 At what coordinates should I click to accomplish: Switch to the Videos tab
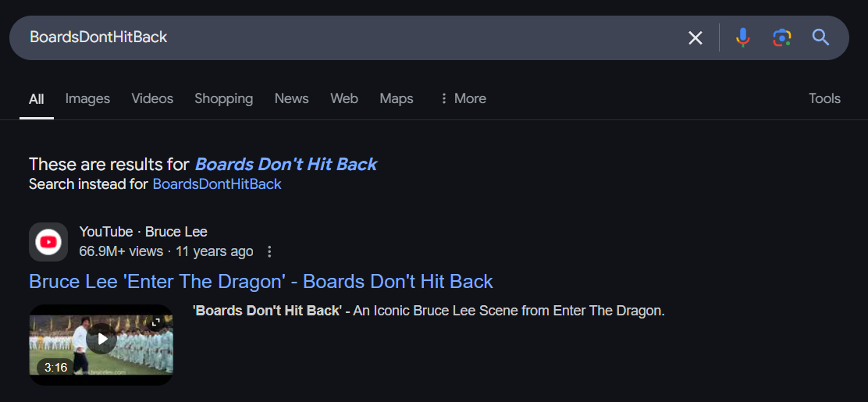click(152, 98)
